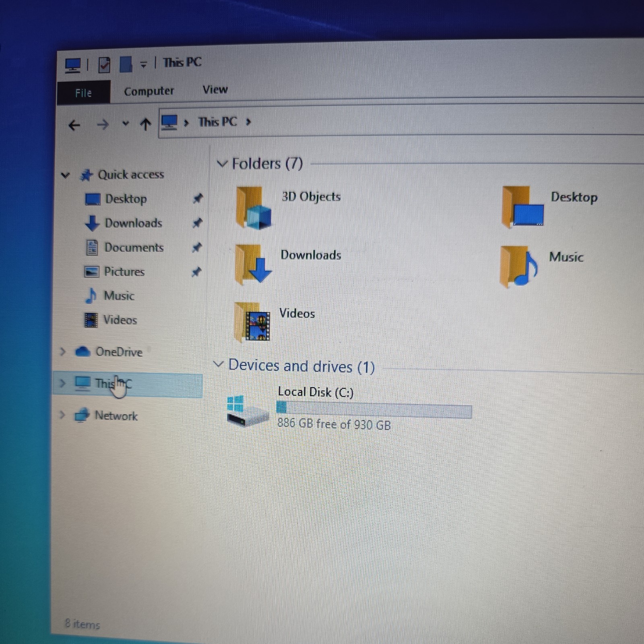Viewport: 644px width, 644px height.
Task: Select the 3D Objects folder icon
Action: 254,208
